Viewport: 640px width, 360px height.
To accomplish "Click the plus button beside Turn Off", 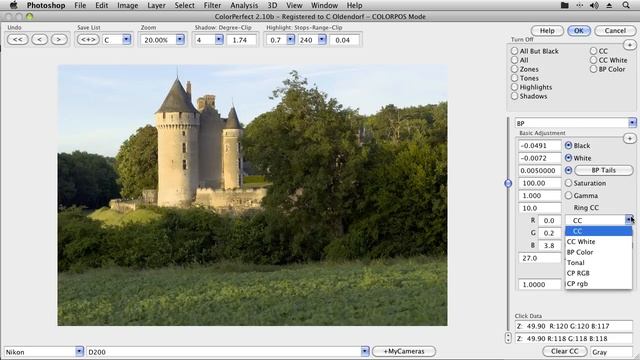I will (x=629, y=44).
